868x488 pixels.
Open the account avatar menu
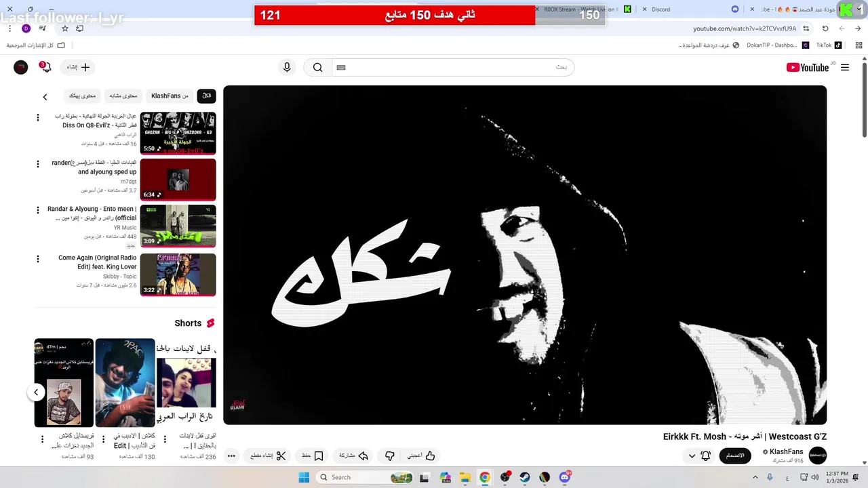click(21, 67)
